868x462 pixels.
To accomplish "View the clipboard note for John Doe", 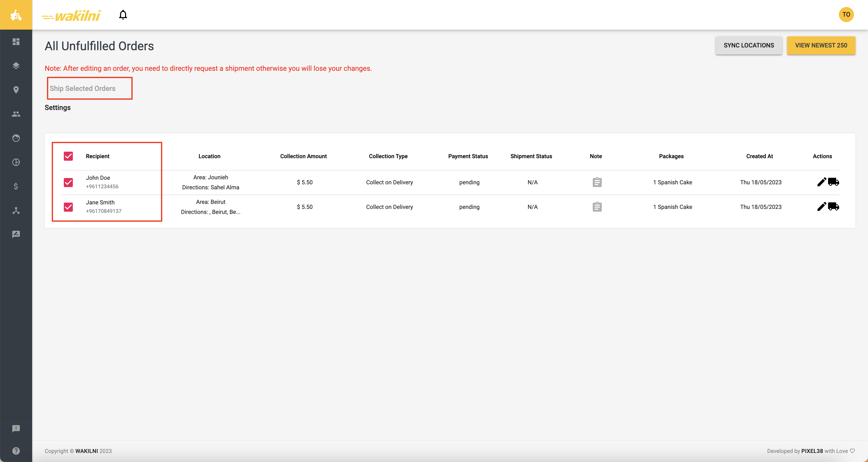I will point(597,182).
